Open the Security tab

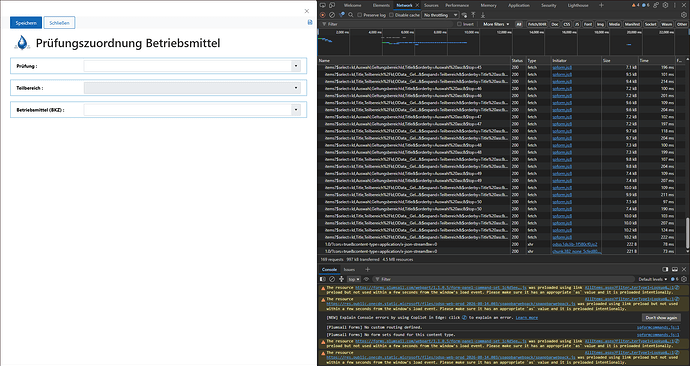click(549, 5)
